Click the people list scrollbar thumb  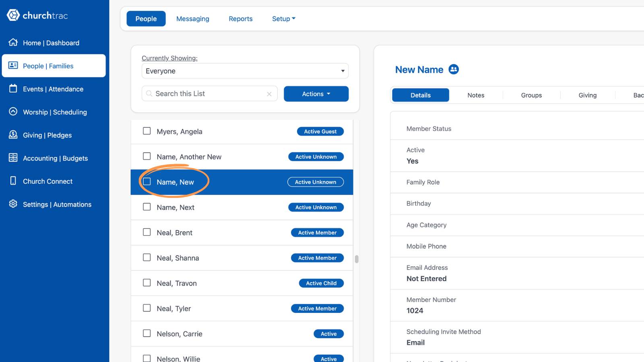(357, 259)
